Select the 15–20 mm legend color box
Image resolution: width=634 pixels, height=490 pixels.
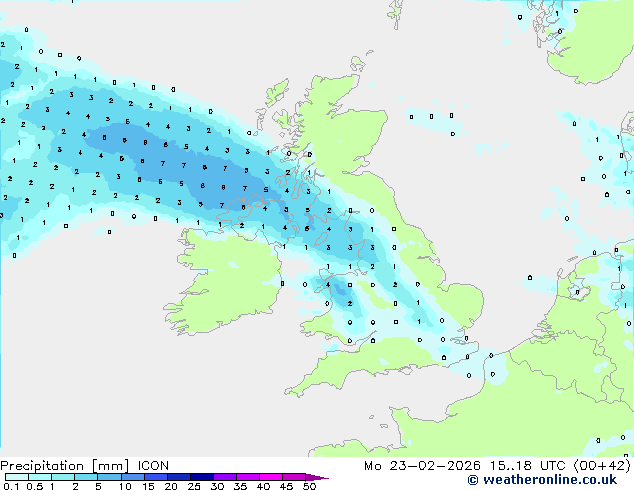[x=156, y=477]
